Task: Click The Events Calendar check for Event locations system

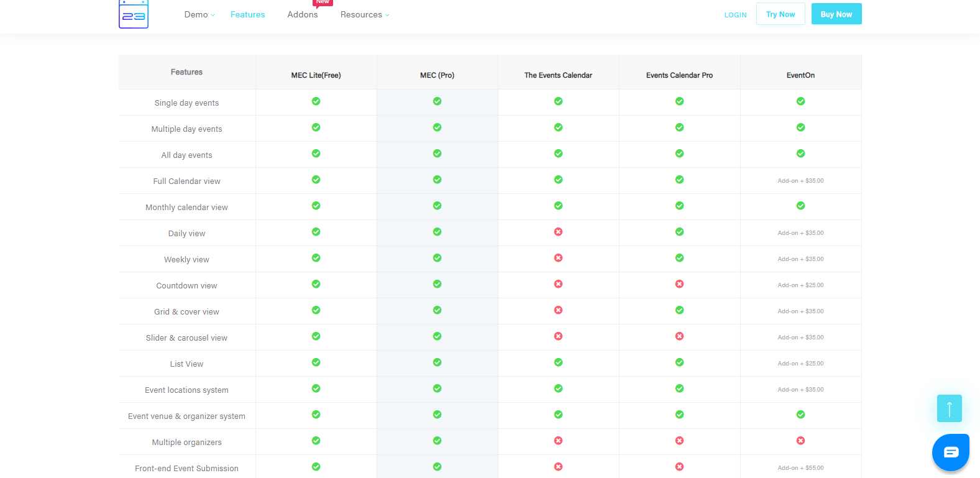Action: coord(558,388)
